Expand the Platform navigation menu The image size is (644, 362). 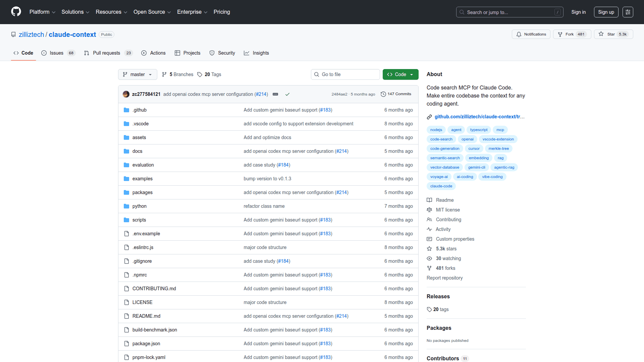[x=42, y=12]
